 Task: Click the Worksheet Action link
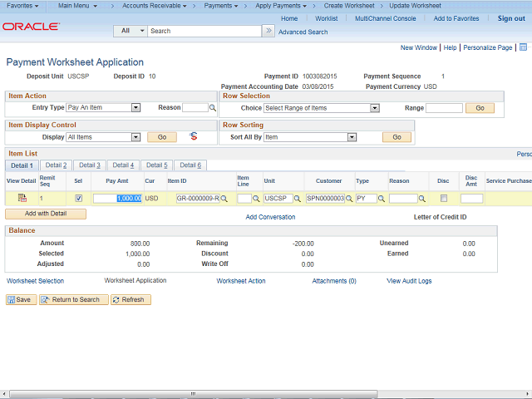coord(241,281)
